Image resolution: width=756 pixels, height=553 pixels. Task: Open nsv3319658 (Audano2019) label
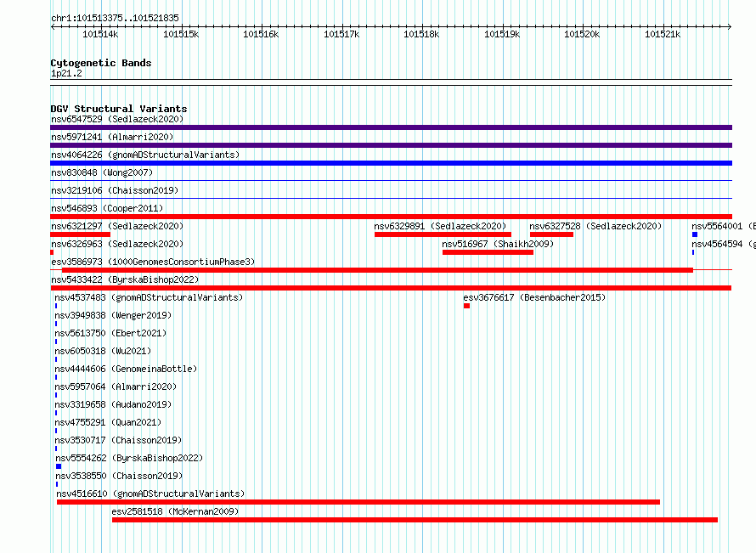[113, 404]
